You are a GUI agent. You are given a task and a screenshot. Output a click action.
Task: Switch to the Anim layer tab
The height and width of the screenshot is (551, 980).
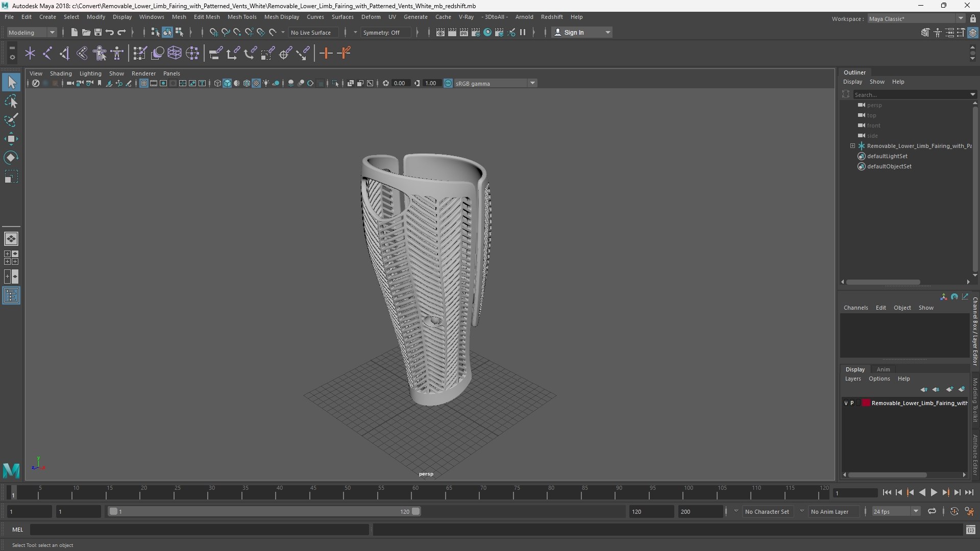(883, 369)
